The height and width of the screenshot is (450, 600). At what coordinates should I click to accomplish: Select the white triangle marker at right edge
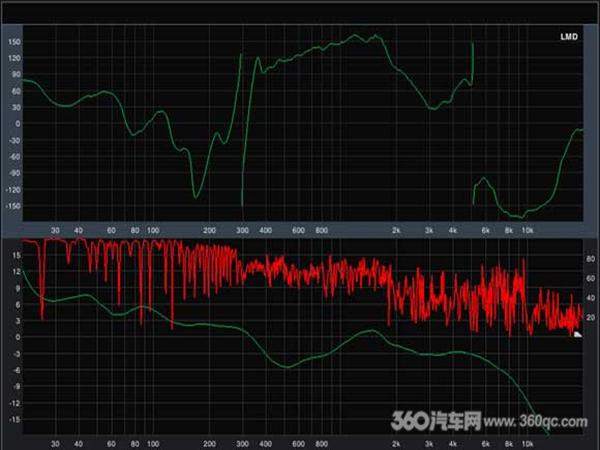point(578,334)
